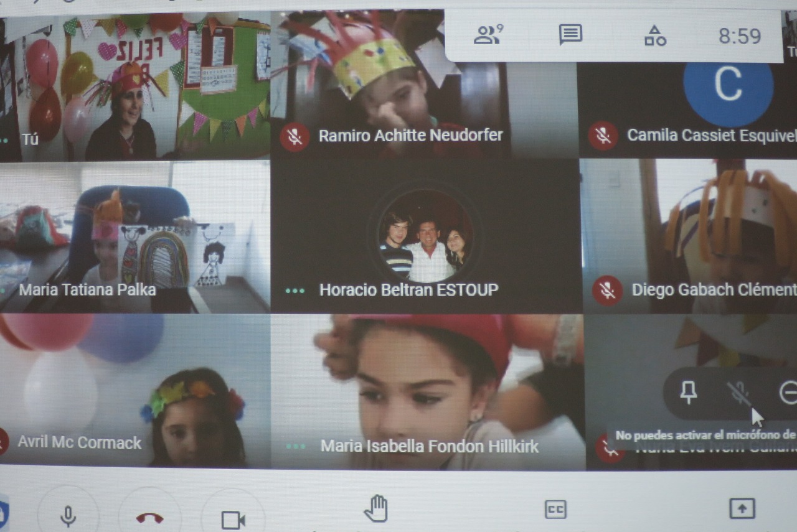
Task: Open the participants list icon
Action: click(x=488, y=35)
